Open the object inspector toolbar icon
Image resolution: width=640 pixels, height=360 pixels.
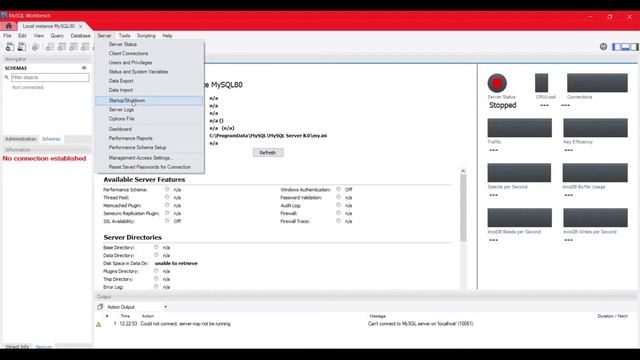(36, 47)
